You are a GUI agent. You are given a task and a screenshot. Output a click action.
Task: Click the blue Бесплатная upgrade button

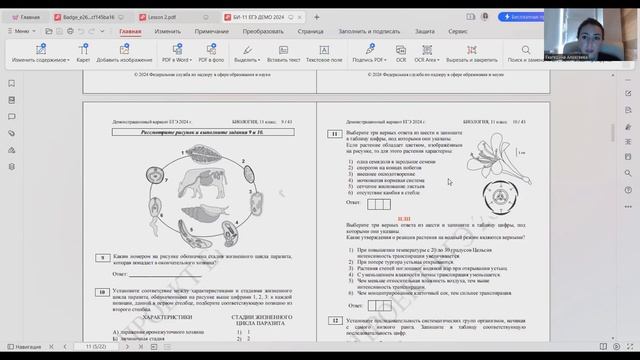(521, 17)
